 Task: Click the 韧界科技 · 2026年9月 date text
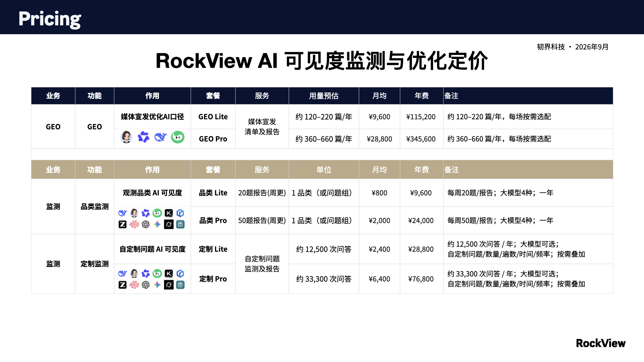tap(573, 47)
